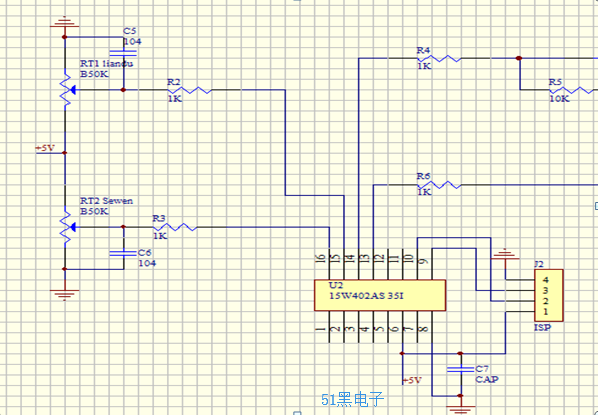Click pin 1 of the ISP connector
This screenshot has height=415, width=598.
pos(546,312)
